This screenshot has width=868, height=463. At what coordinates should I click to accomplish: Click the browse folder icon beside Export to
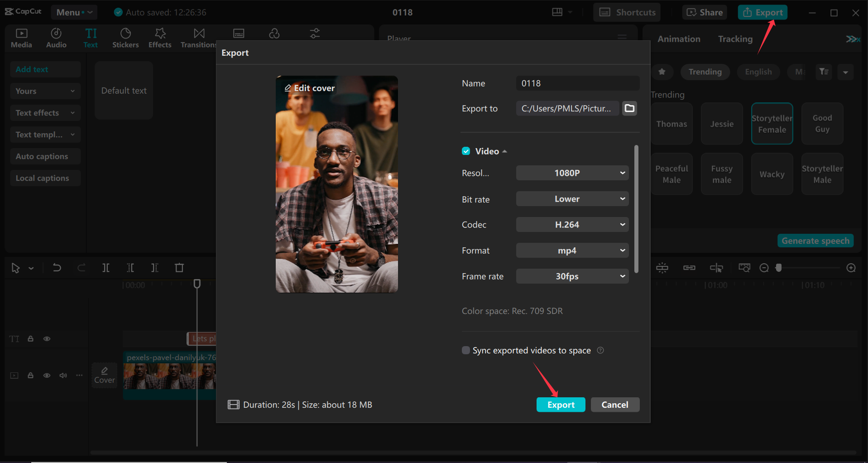pos(629,108)
